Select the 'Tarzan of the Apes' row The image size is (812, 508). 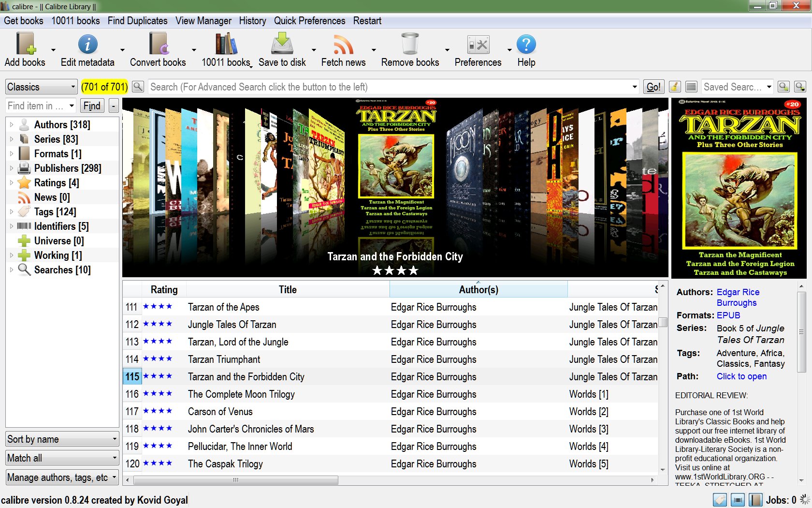point(391,307)
